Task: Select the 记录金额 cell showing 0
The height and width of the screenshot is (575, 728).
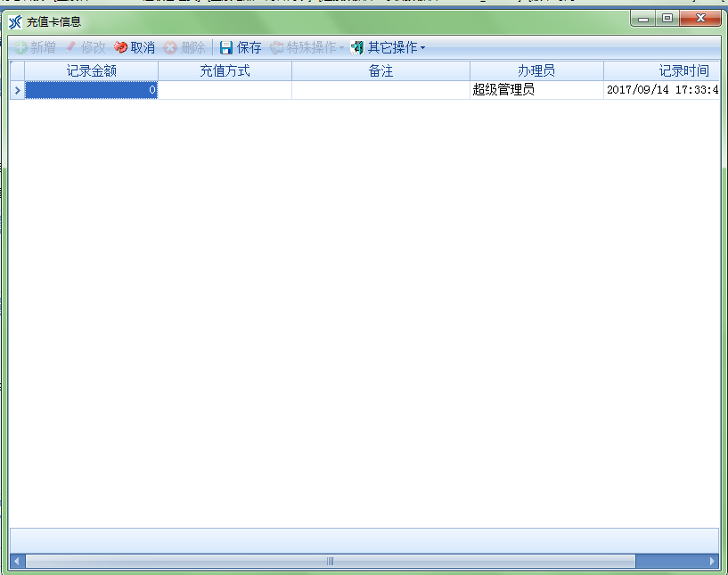Action: click(x=92, y=90)
